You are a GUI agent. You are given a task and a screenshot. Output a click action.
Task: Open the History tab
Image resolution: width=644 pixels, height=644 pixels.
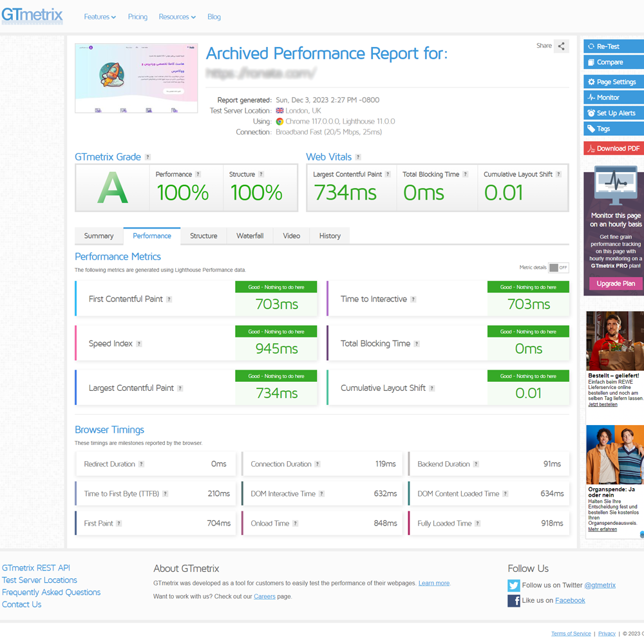tap(330, 236)
